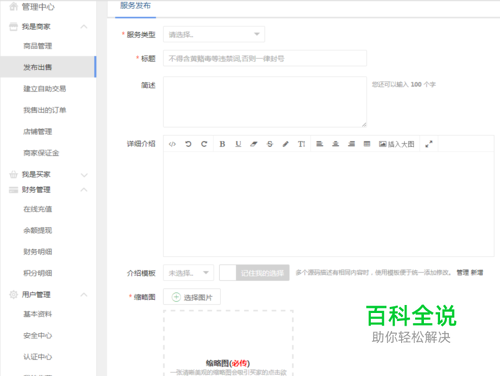Toggle strikethrough formatting in editor
This screenshot has height=376, width=500.
point(270,144)
